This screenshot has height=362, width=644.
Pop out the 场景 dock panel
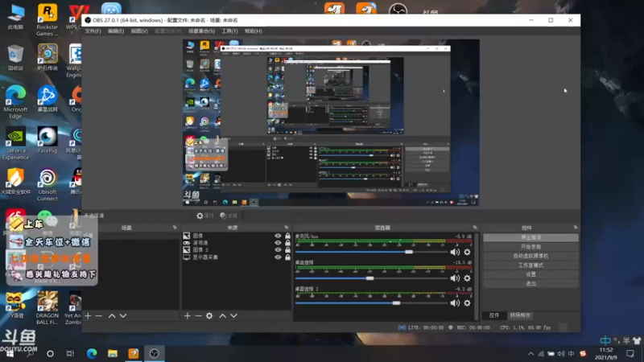(175, 228)
